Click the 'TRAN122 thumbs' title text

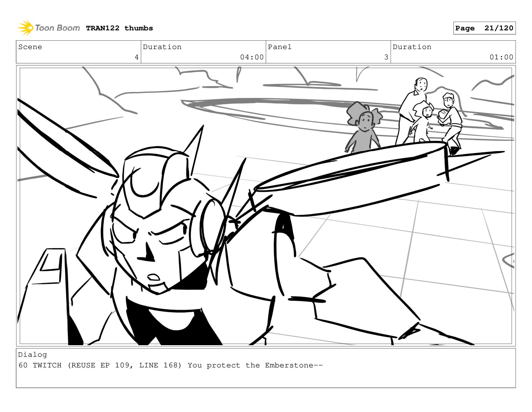(119, 28)
